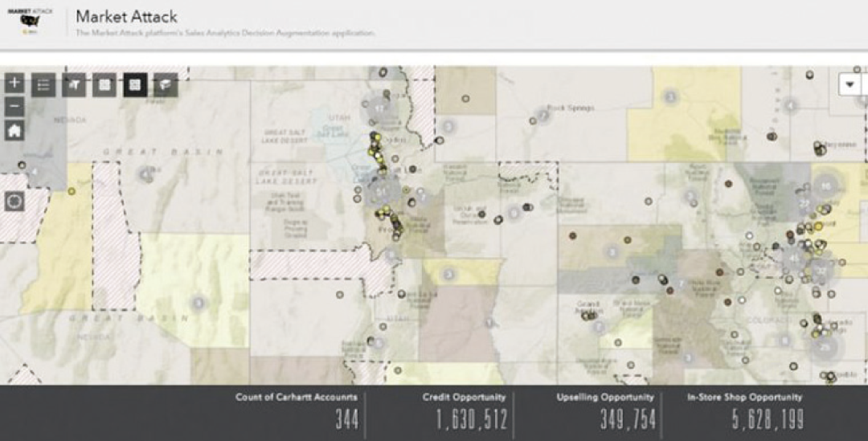Click the UTAH state label

point(339,118)
